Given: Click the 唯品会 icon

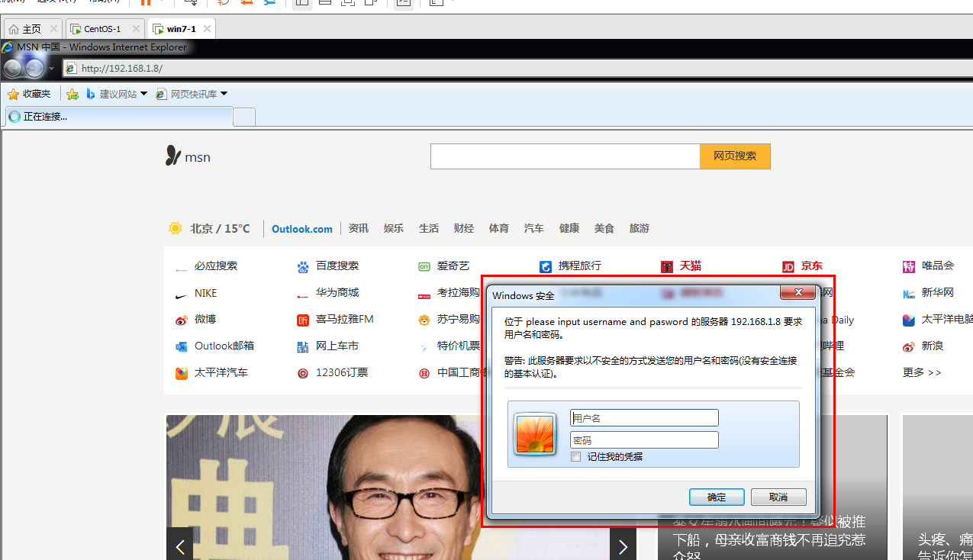Looking at the screenshot, I should [x=909, y=267].
